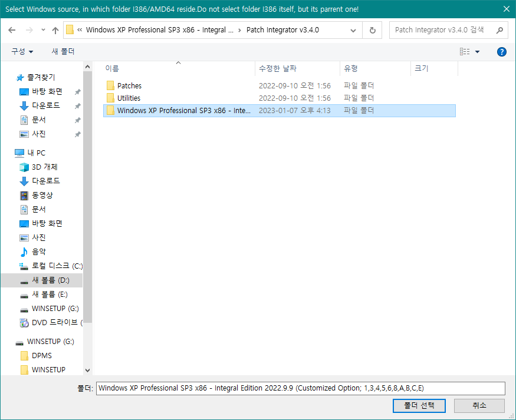Sort by 유형 column header
The width and height of the screenshot is (516, 420).
pyautogui.click(x=350, y=68)
